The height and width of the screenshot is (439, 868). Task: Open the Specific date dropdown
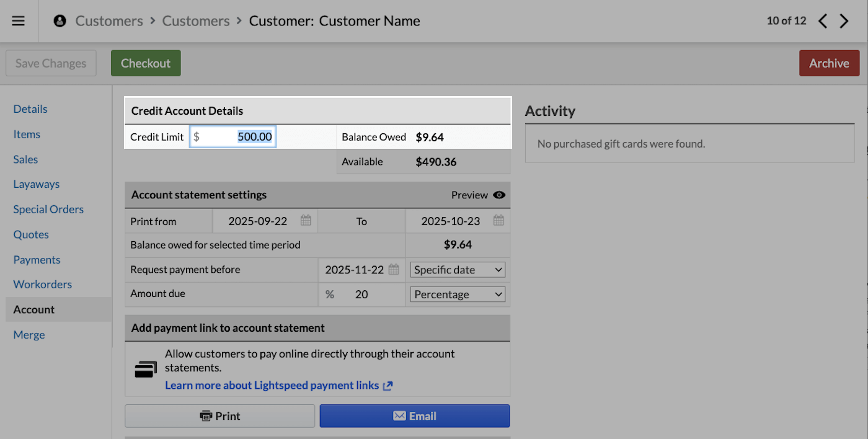tap(458, 269)
